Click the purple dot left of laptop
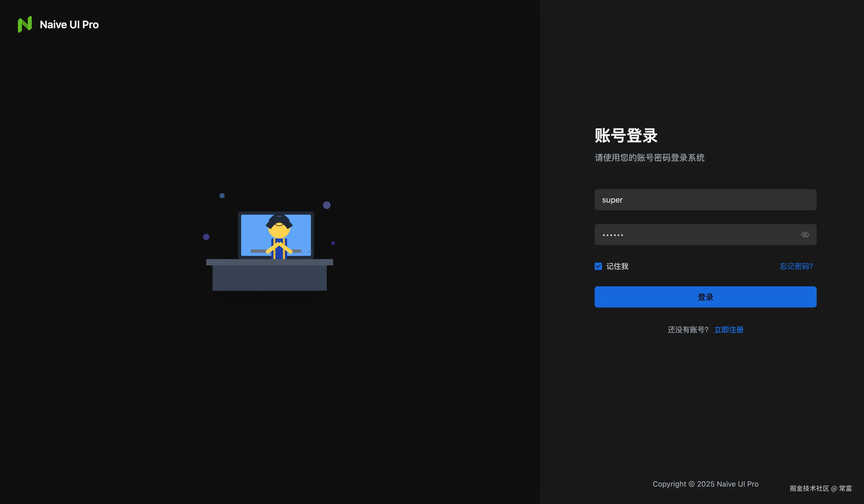The height and width of the screenshot is (504, 864). point(206,237)
